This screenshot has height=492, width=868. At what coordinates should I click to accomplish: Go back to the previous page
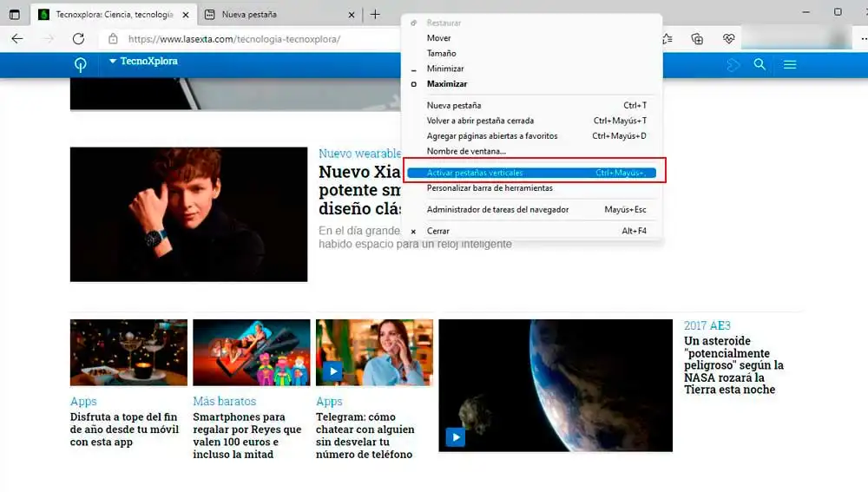pos(17,39)
